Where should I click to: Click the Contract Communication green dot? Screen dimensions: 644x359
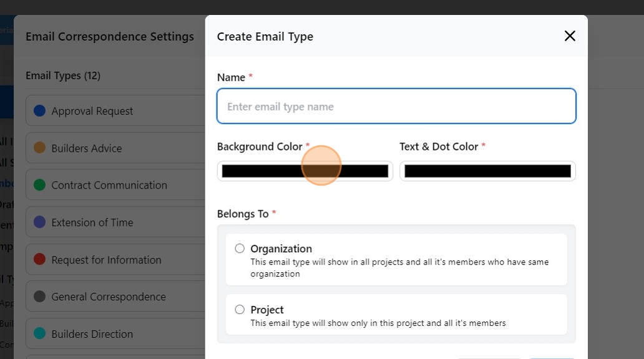click(39, 185)
